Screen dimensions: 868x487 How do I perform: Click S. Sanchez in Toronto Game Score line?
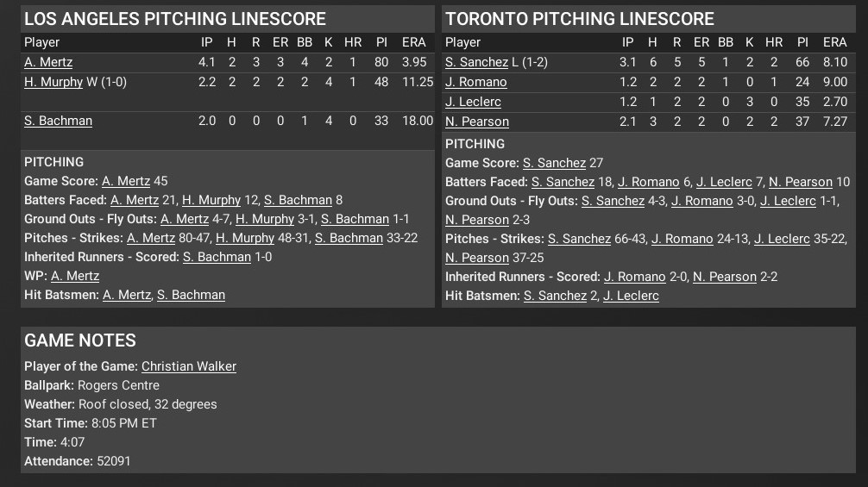click(x=554, y=163)
